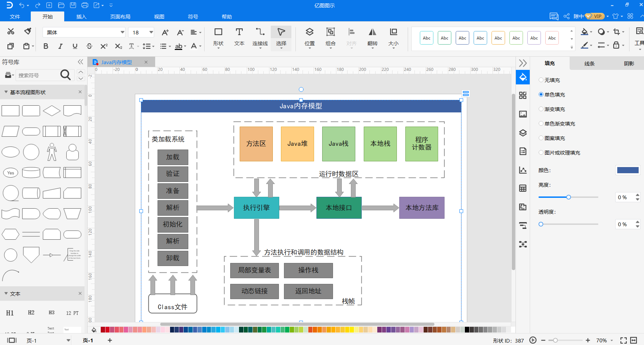The width and height of the screenshot is (644, 345).
Task: Collapse the 基本流程图形状 section
Action: [6, 92]
